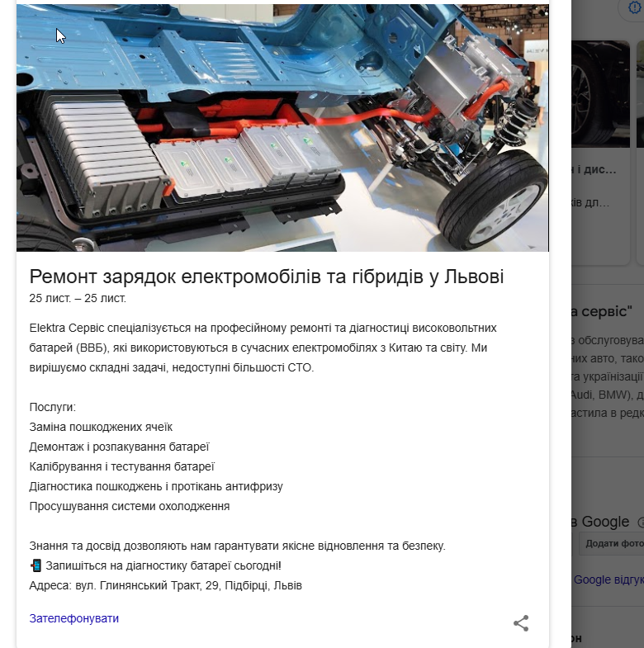Click the Просушування системи охолодження service line
The width and height of the screenshot is (644, 648).
click(130, 506)
